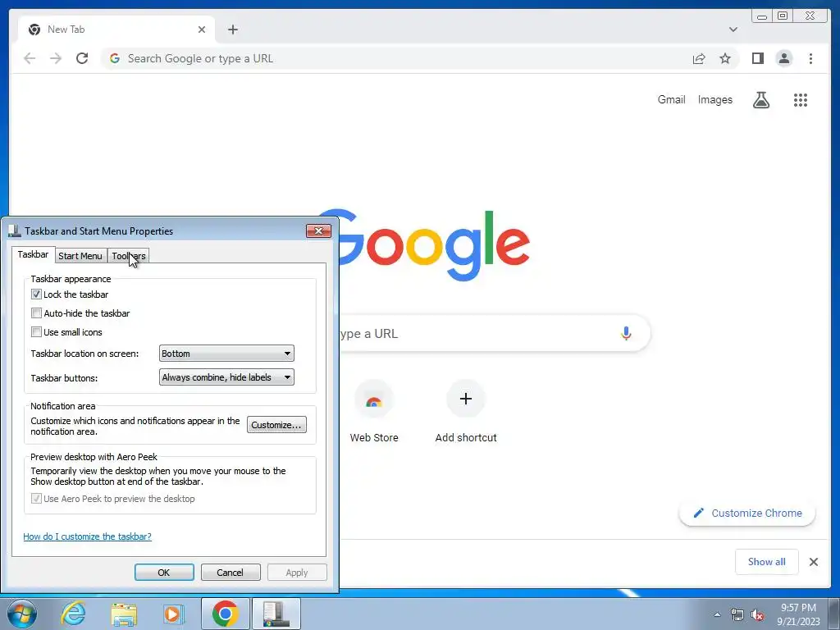Open Taskbar location on screen dropdown
840x630 pixels.
(x=226, y=354)
